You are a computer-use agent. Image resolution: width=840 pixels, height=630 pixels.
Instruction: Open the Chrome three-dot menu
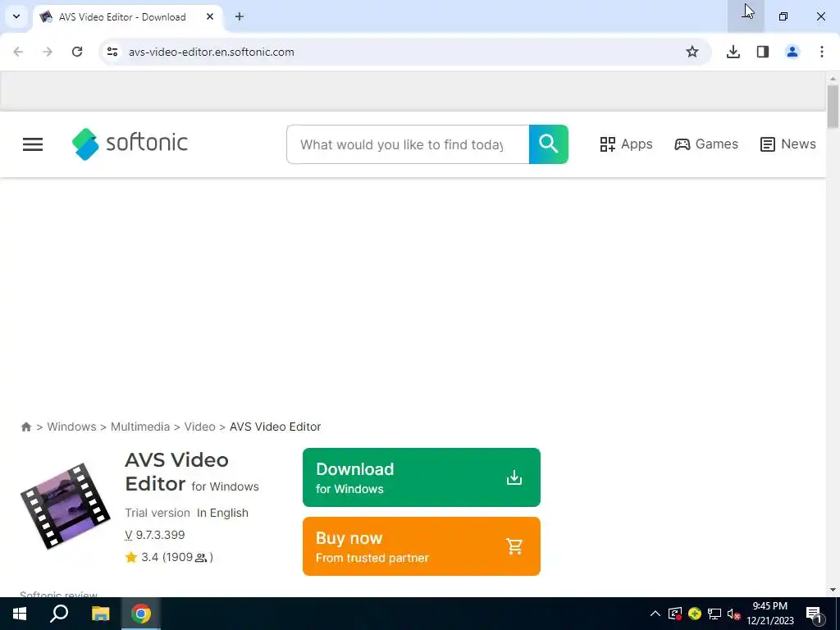822,52
